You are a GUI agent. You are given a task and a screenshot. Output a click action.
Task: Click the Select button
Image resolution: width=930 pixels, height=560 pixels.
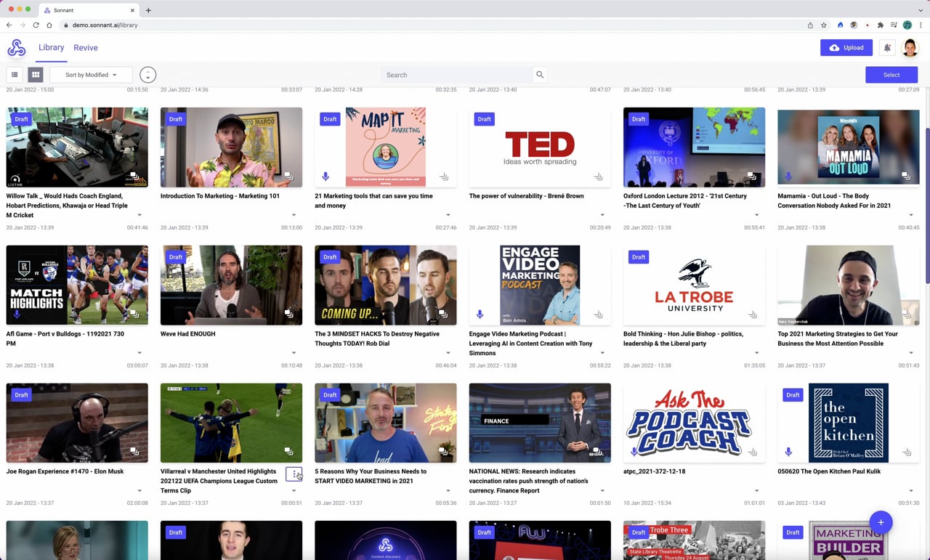pos(891,75)
